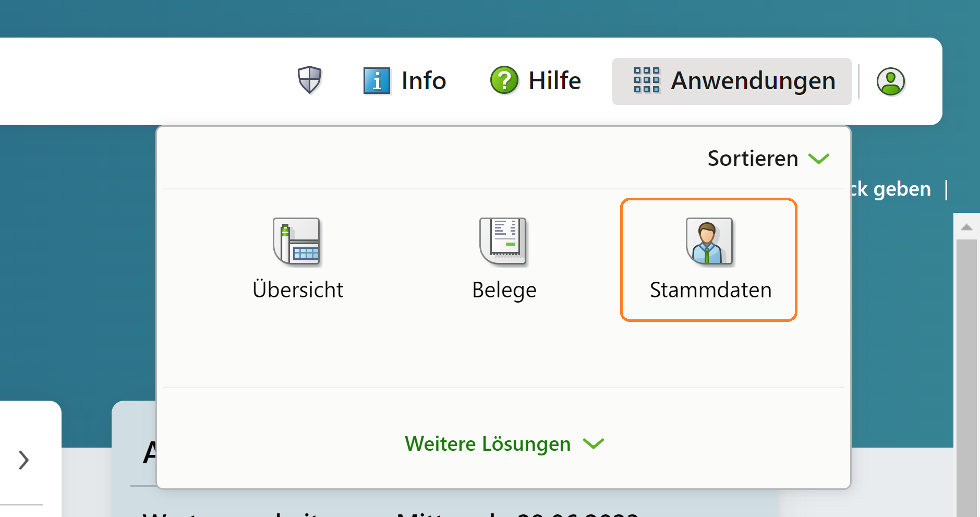Image resolution: width=980 pixels, height=517 pixels.
Task: Open the Stammdaten person icon
Action: coord(709,241)
